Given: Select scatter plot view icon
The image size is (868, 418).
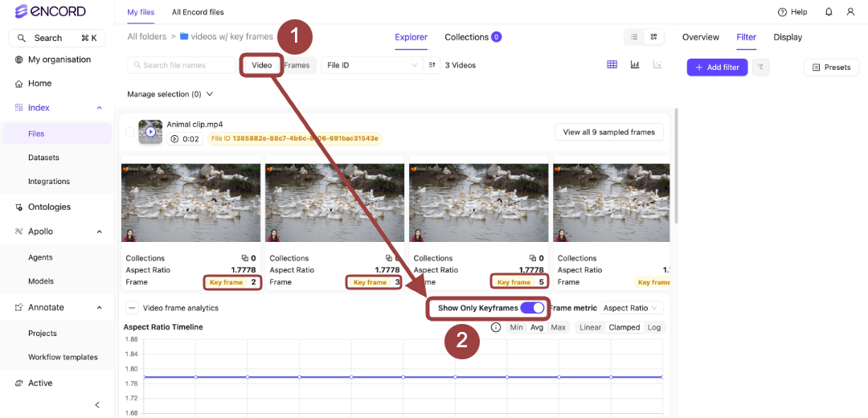Looking at the screenshot, I should click(x=657, y=65).
